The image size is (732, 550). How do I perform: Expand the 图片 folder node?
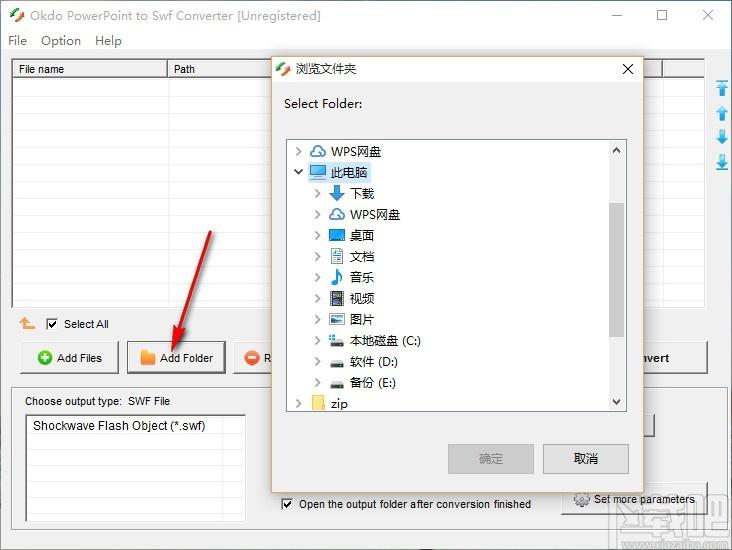pos(317,319)
